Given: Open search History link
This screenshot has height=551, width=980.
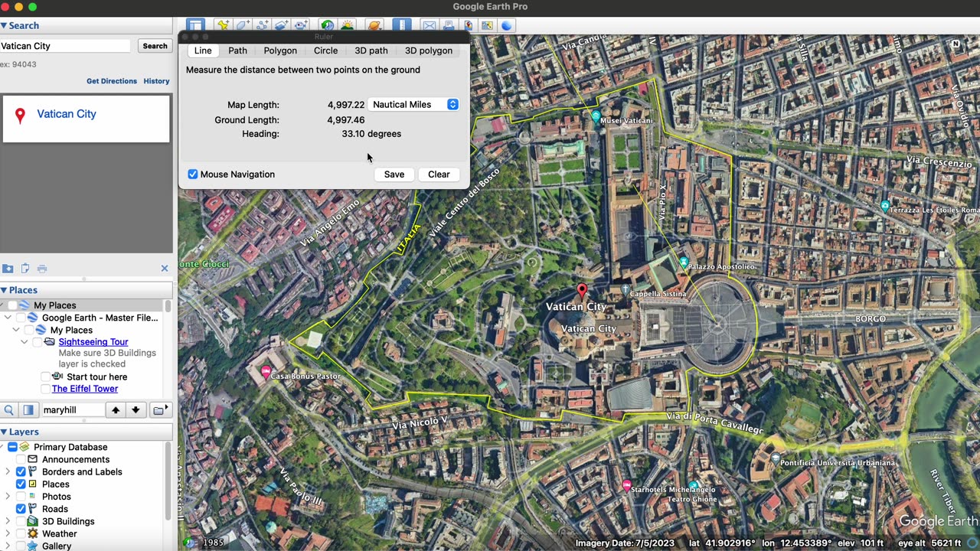Looking at the screenshot, I should [x=156, y=81].
